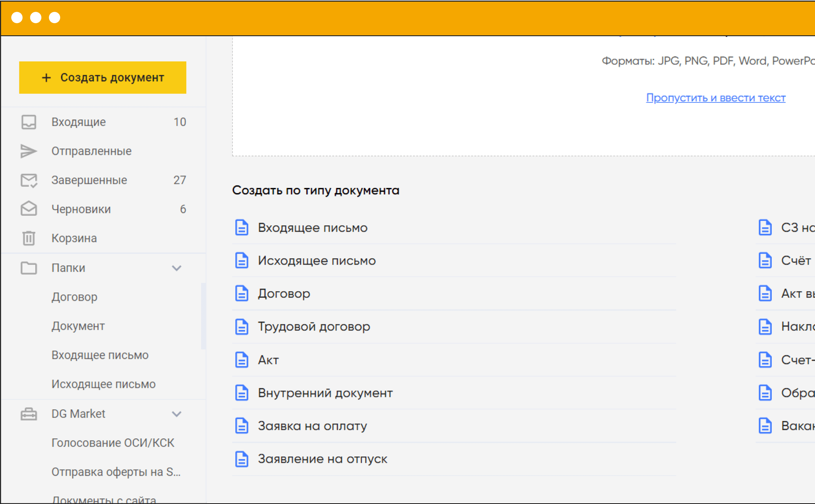Viewport: 815px width, 504px height.
Task: Click document icon beside Вакан... type
Action: (765, 426)
